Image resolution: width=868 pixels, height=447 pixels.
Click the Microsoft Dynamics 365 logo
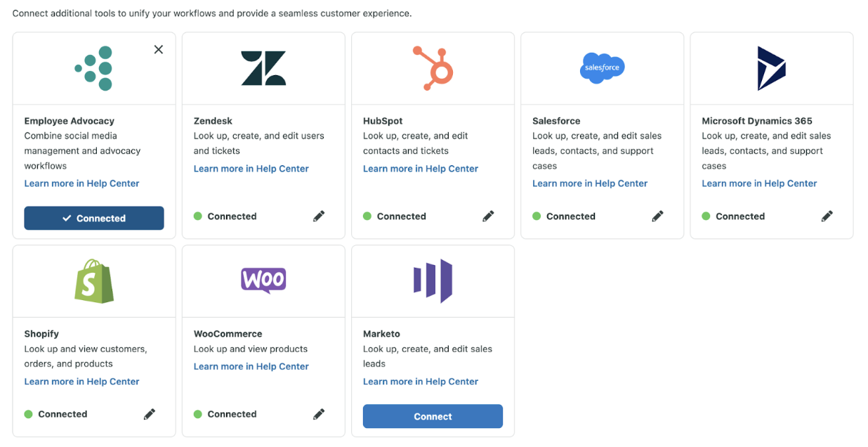click(771, 68)
